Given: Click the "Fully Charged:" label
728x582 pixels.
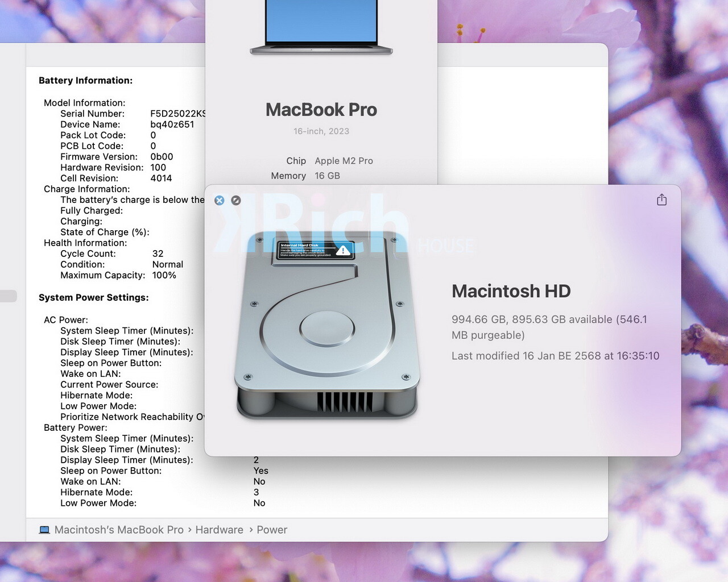Looking at the screenshot, I should [x=92, y=211].
